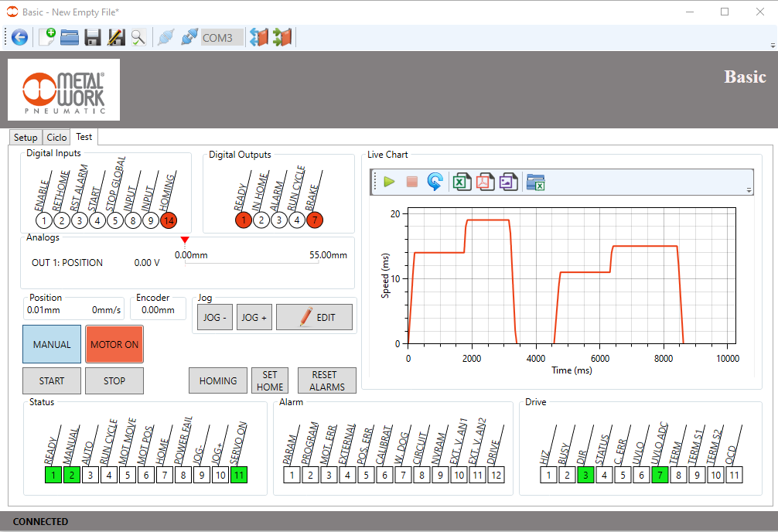
Task: Click the red position slider marker
Action: [x=184, y=240]
